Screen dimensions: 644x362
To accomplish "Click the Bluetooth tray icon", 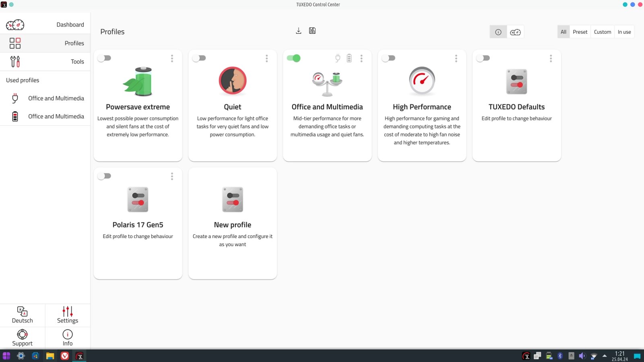I will coord(560,356).
